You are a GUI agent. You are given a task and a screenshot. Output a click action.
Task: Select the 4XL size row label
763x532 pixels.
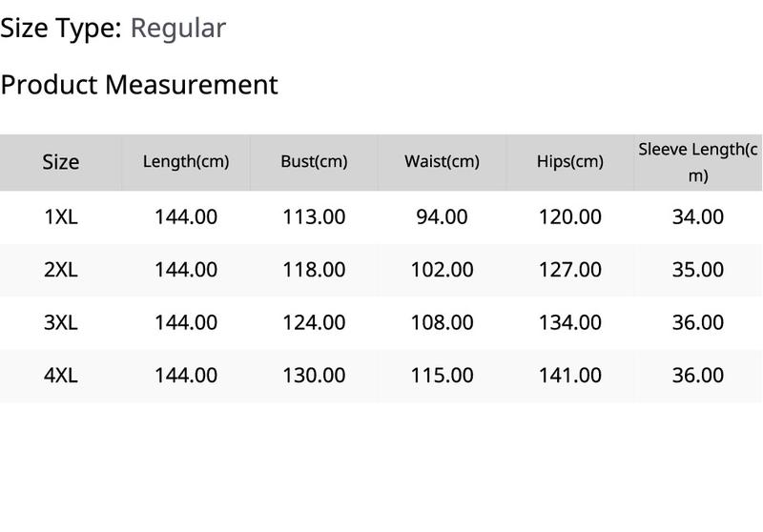coord(61,376)
